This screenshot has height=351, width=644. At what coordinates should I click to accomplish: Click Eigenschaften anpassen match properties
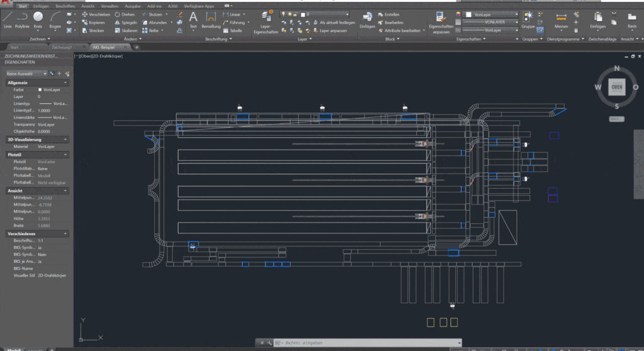coord(441,22)
